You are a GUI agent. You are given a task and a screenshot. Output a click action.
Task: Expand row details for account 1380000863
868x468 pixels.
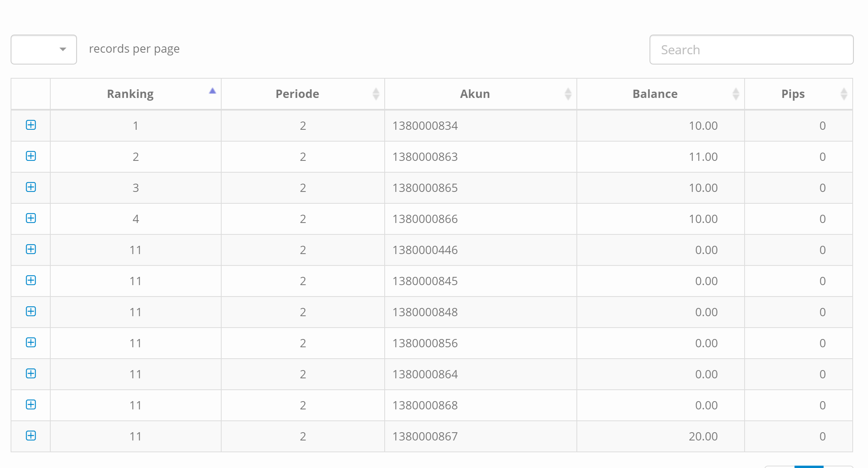[x=31, y=156]
